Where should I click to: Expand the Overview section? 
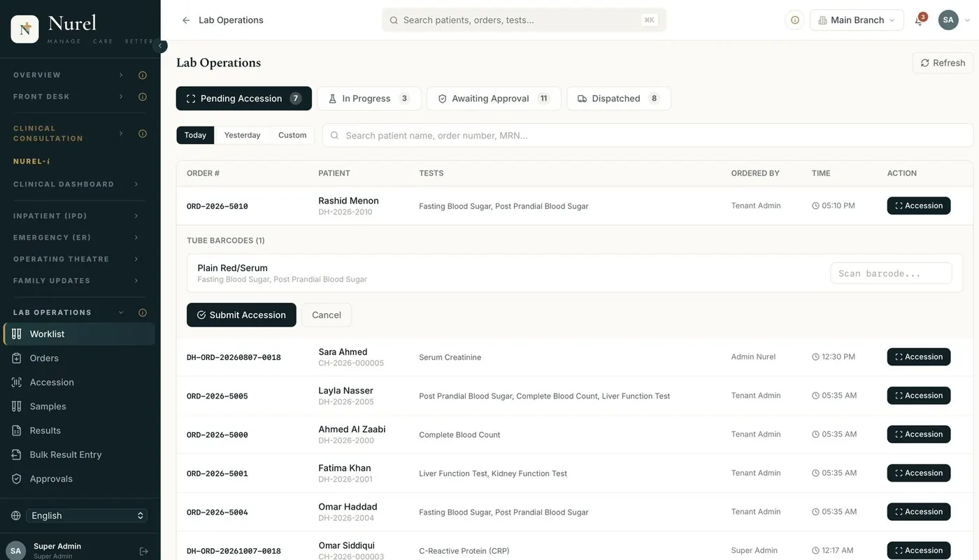pyautogui.click(x=121, y=75)
